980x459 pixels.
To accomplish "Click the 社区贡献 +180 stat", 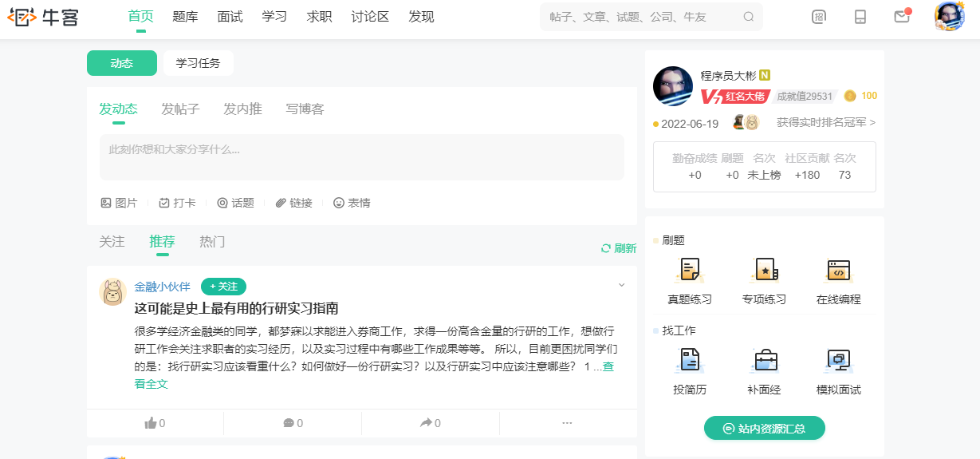I will coord(807,167).
